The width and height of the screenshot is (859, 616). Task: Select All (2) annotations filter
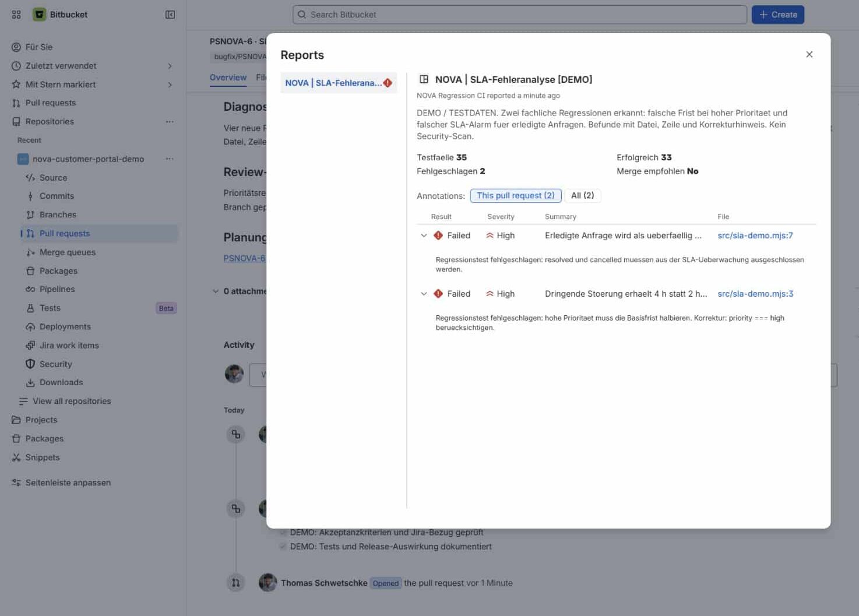click(583, 196)
